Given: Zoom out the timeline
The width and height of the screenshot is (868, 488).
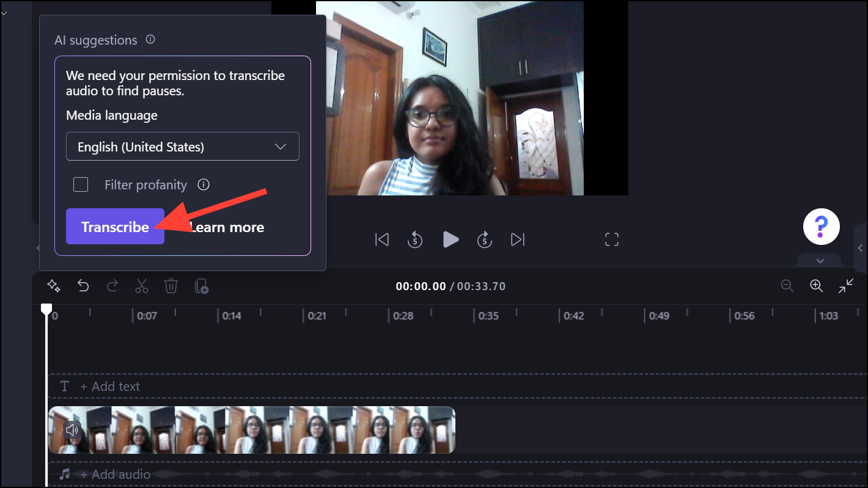Looking at the screenshot, I should 787,286.
